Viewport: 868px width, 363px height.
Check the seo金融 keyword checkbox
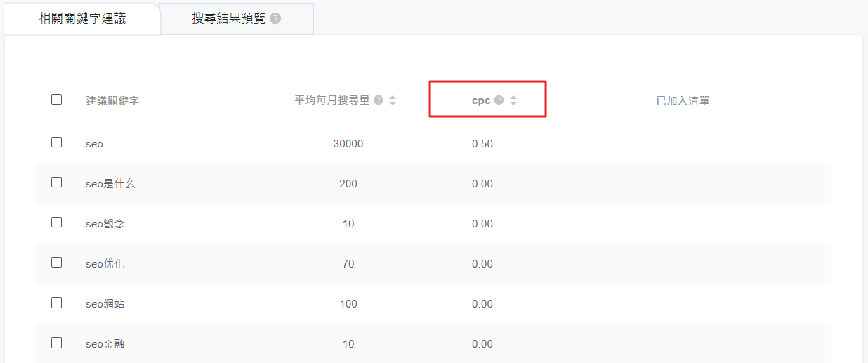tap(57, 343)
